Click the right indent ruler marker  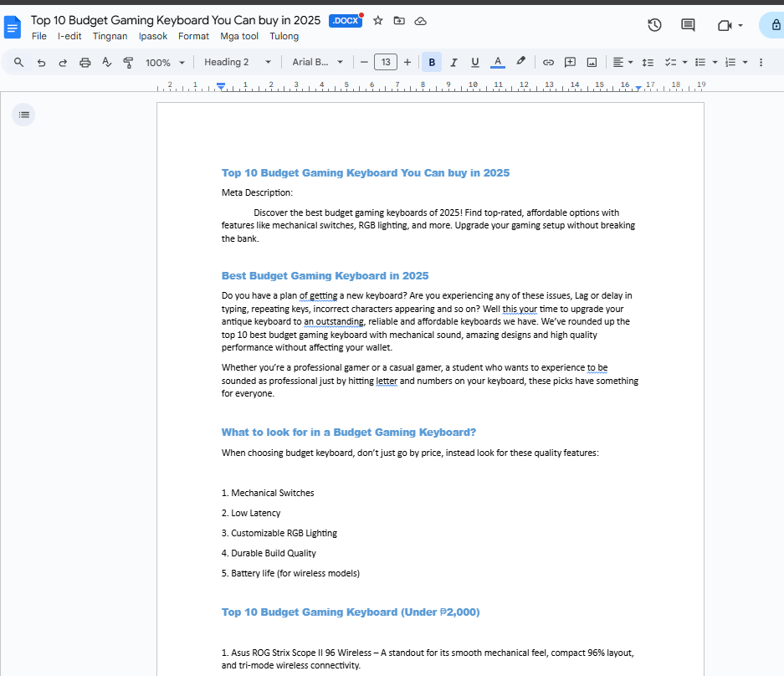tap(638, 88)
